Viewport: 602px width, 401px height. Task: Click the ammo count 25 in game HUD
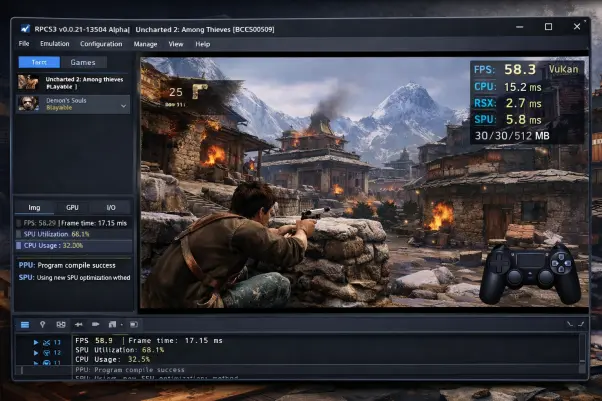click(176, 92)
